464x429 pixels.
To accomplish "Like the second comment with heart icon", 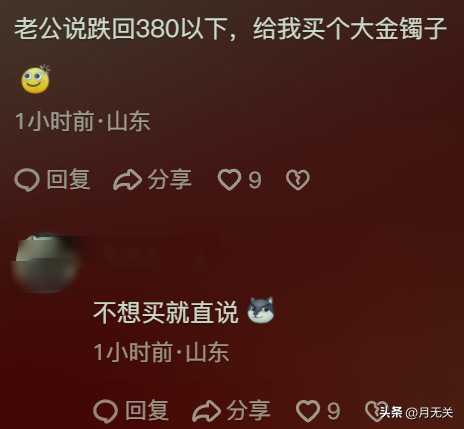I will point(308,411).
